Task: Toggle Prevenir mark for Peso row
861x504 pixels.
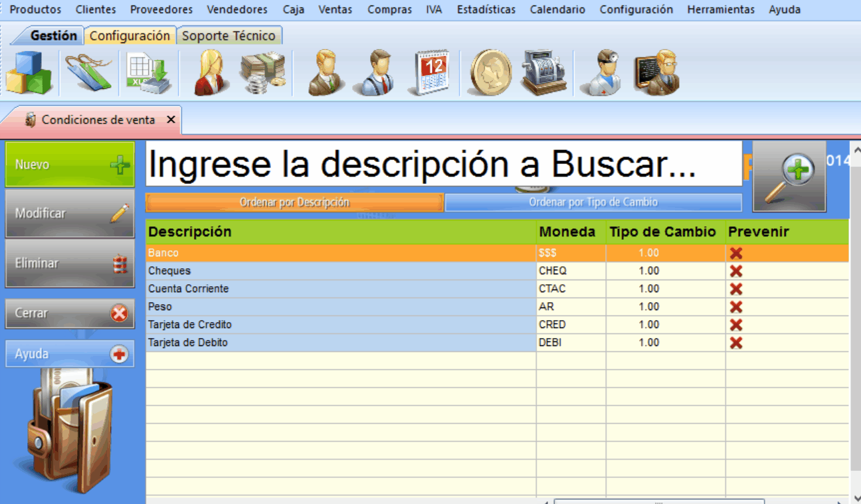Action: 735,307
